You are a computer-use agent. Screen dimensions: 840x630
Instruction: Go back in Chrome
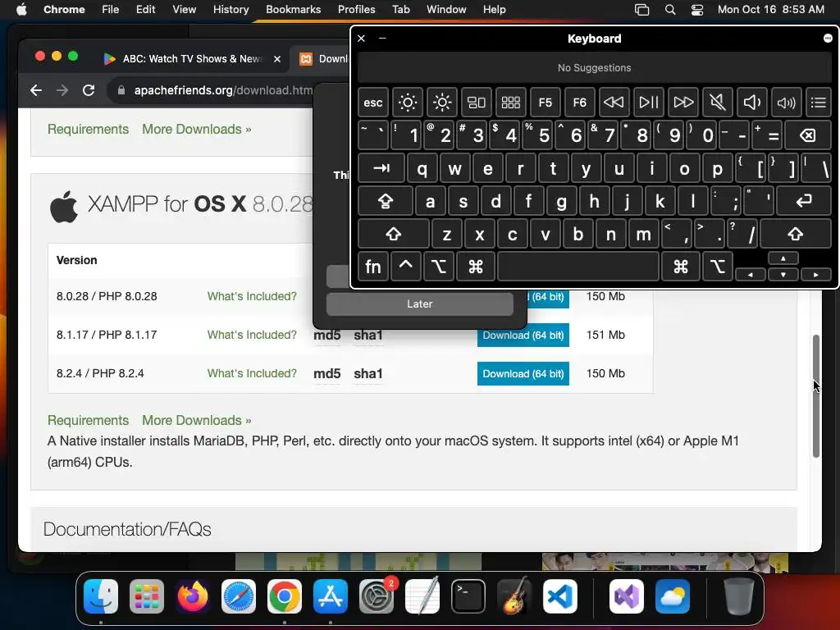tap(36, 90)
